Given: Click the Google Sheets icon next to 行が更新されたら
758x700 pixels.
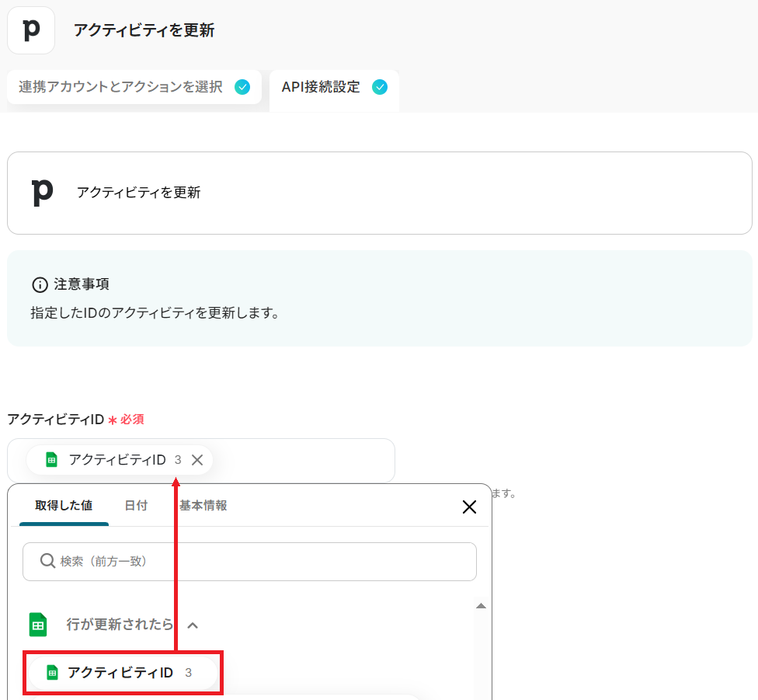Looking at the screenshot, I should 38,625.
